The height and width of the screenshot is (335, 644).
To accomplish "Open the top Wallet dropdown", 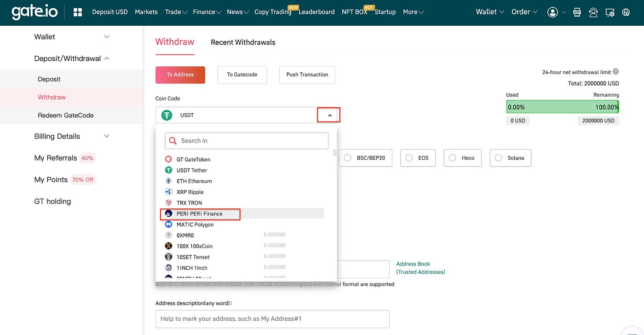I will coord(490,12).
